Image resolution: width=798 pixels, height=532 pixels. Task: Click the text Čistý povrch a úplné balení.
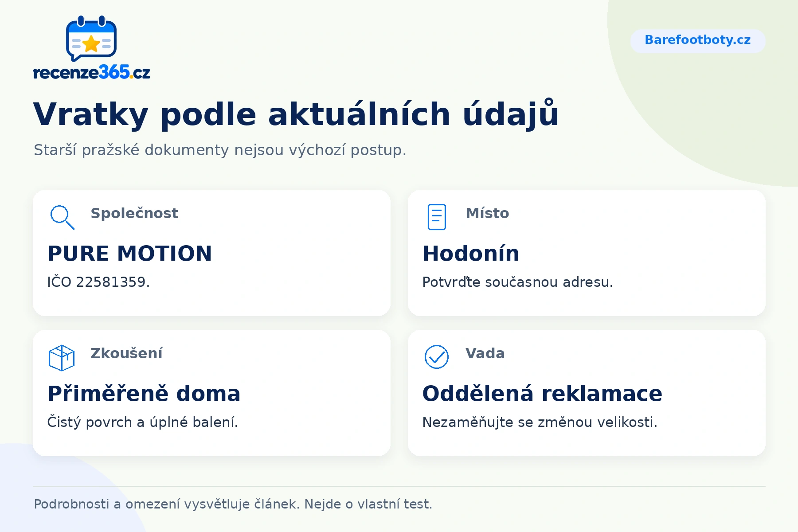[x=143, y=422]
